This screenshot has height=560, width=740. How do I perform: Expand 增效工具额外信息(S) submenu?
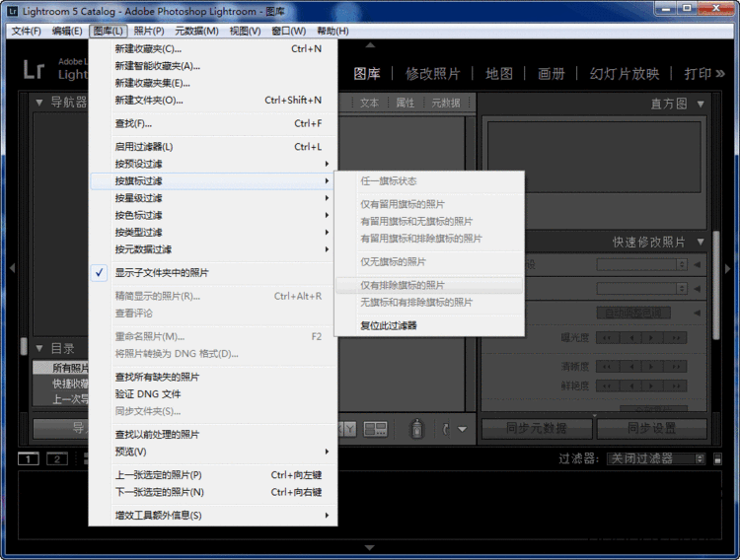click(213, 516)
